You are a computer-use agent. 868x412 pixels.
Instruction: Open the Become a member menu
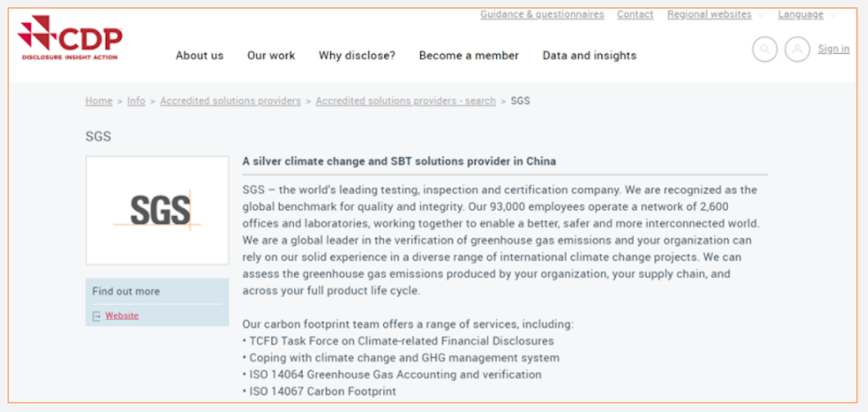pos(469,55)
